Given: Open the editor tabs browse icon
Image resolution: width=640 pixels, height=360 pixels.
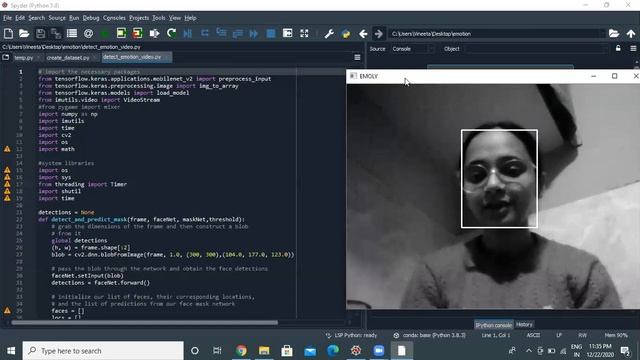Looking at the screenshot, I should pyautogui.click(x=6, y=57).
